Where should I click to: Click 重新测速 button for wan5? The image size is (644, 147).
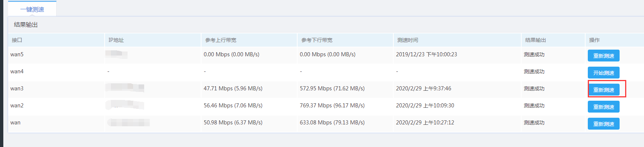click(x=603, y=56)
